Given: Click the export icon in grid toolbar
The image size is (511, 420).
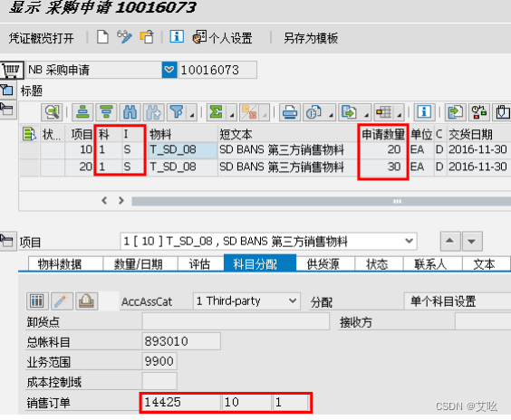Looking at the screenshot, I should (350, 112).
